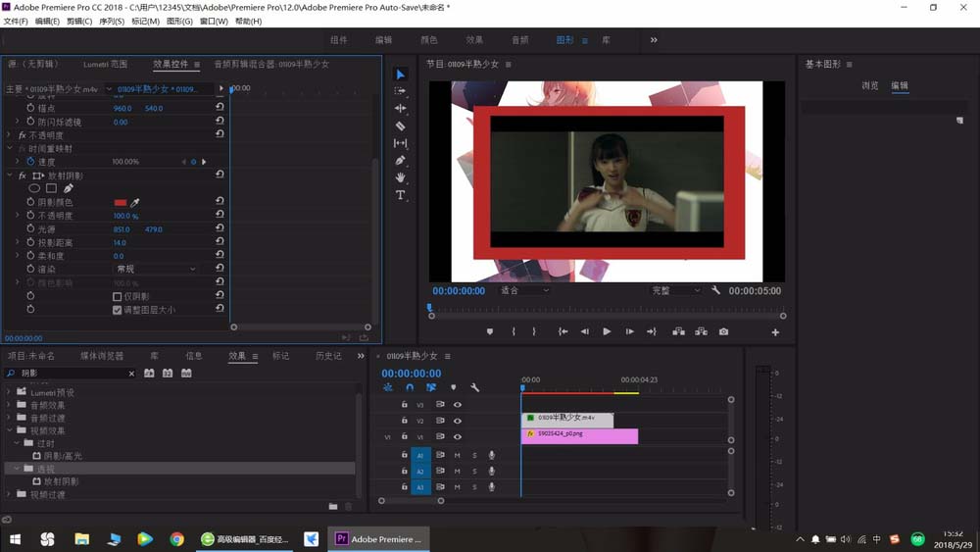The width and height of the screenshot is (980, 552).
Task: Click the Lift button in Program Monitor
Action: click(x=679, y=331)
